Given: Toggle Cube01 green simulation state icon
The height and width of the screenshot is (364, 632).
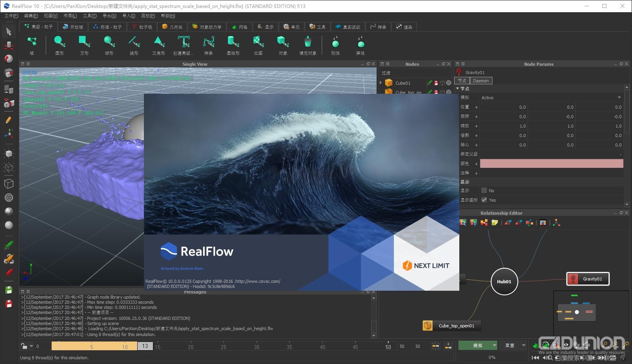Looking at the screenshot, I should [430, 83].
